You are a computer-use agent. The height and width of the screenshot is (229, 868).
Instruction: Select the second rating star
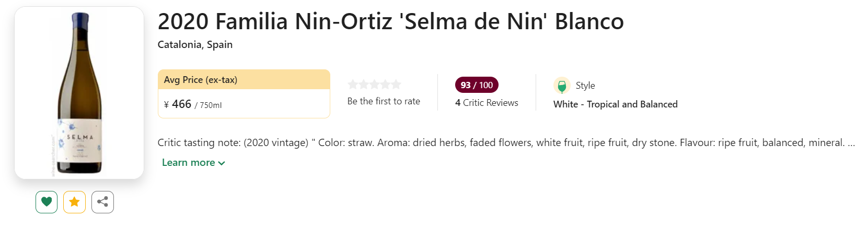click(x=364, y=85)
